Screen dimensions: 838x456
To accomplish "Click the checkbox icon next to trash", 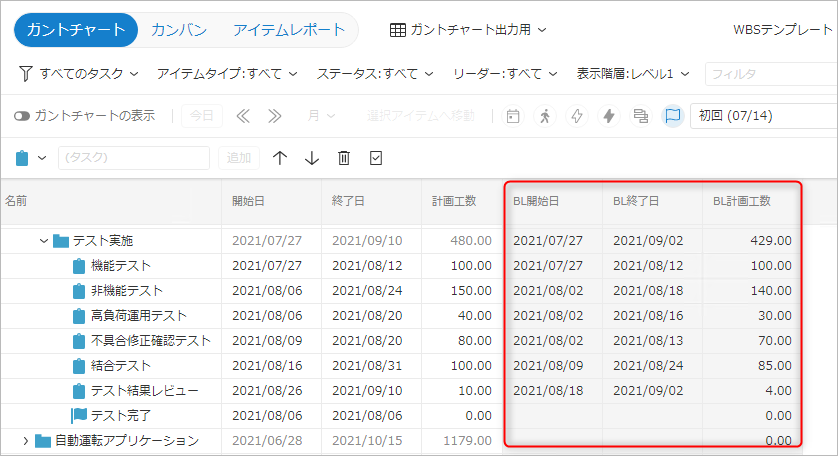I will [376, 158].
